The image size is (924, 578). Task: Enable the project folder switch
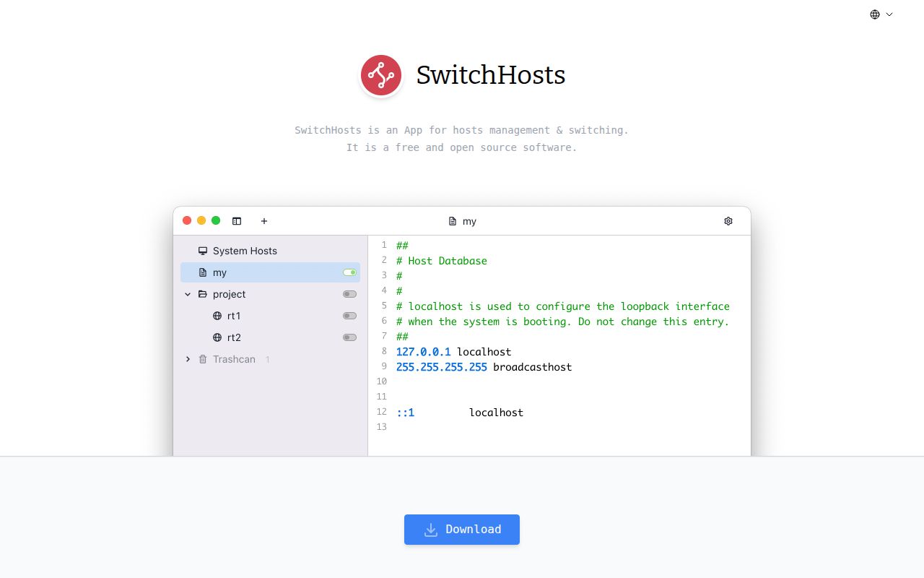[350, 294]
